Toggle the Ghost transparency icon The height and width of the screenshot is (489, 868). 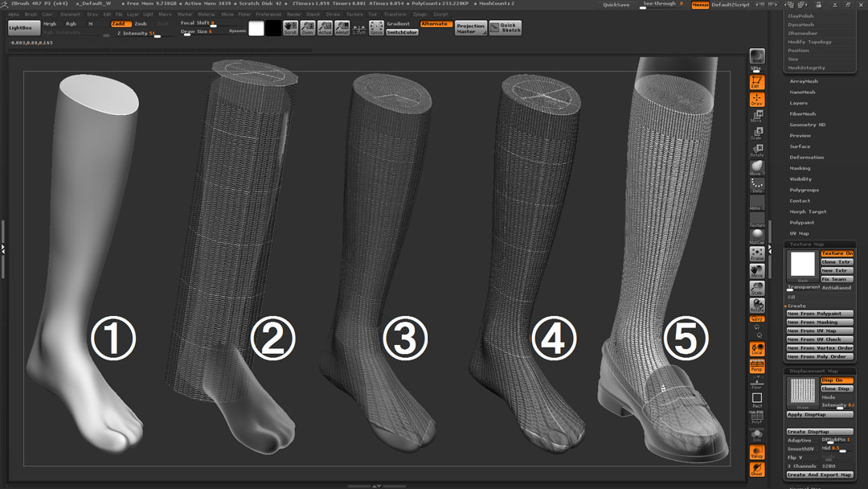click(x=757, y=469)
